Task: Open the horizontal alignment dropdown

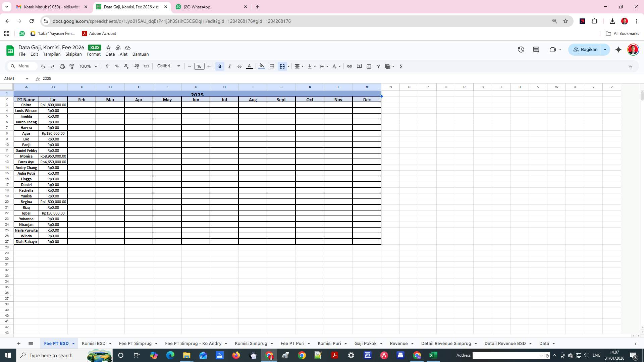Action: (299, 66)
